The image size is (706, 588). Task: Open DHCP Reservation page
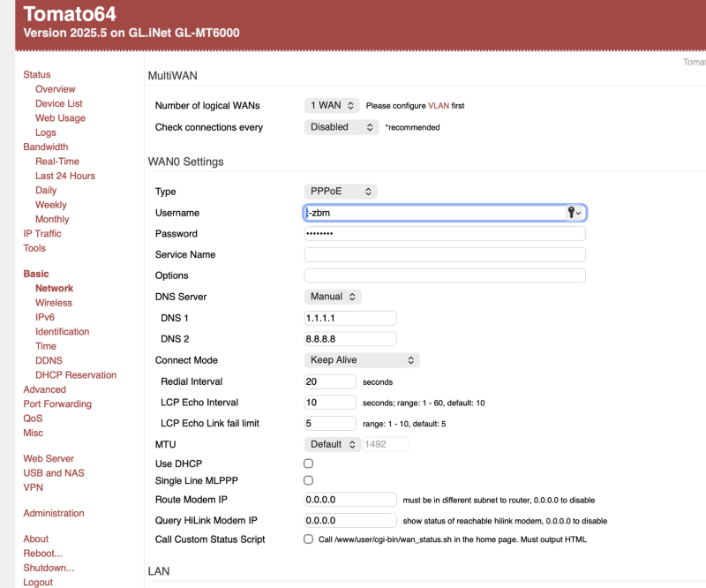click(76, 375)
